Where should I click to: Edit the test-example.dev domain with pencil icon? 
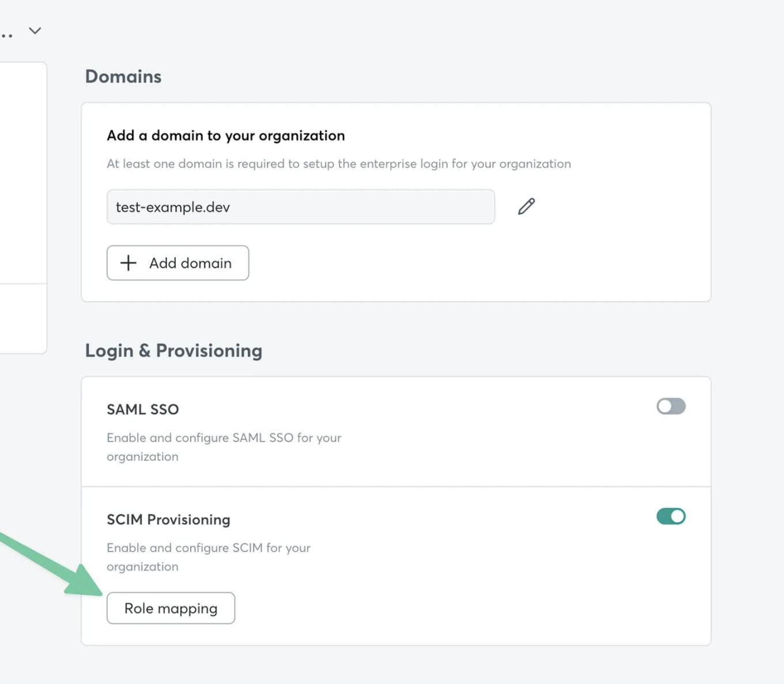pyautogui.click(x=526, y=206)
